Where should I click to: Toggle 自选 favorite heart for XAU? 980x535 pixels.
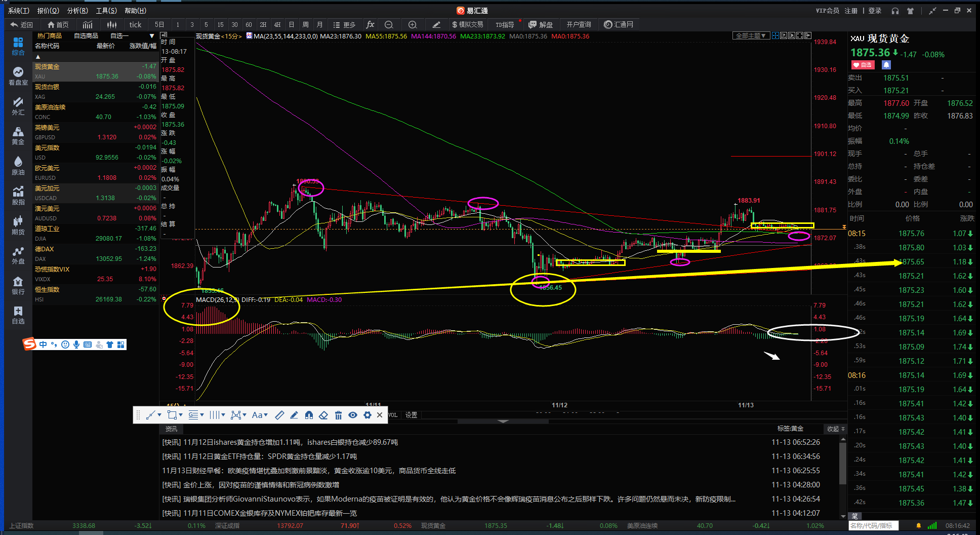[x=863, y=65]
